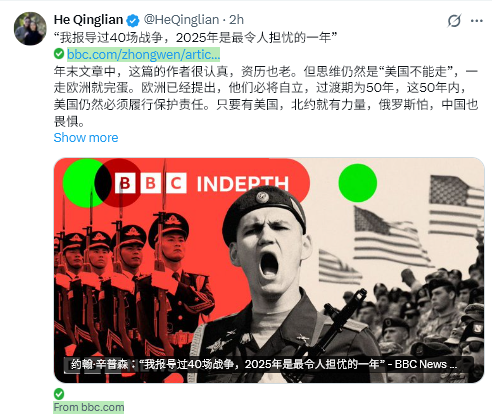Click the 2h post timestamp
This screenshot has height=418, width=492.
[236, 20]
